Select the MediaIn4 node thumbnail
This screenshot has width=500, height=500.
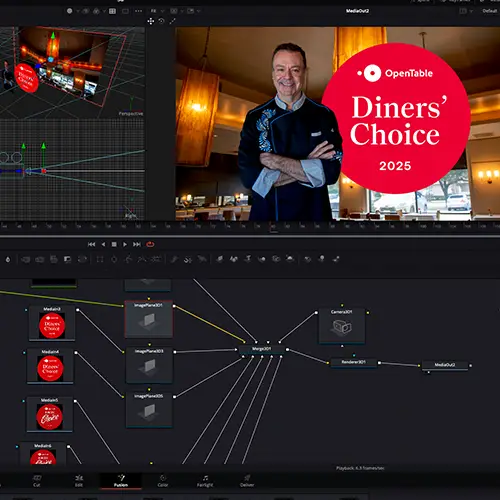[x=50, y=368]
